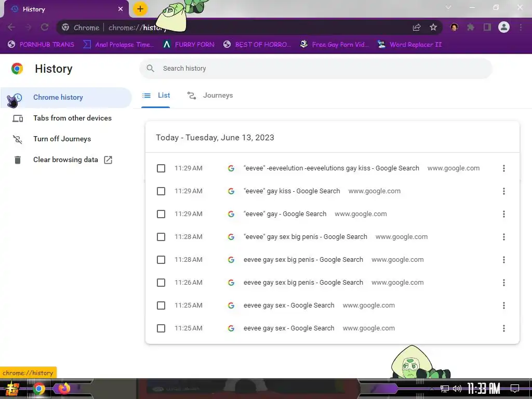
Task: Click the 11:33 AM taskbar clock
Action: pos(484,389)
